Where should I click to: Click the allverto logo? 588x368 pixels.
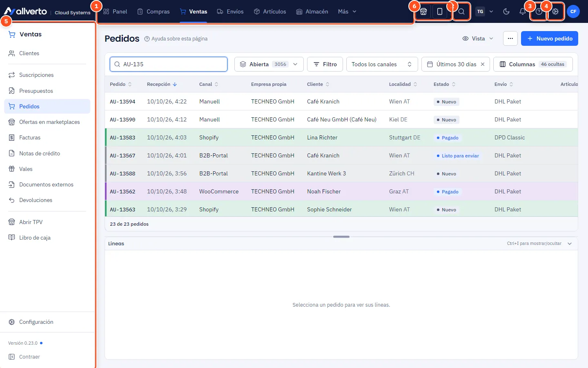(26, 11)
